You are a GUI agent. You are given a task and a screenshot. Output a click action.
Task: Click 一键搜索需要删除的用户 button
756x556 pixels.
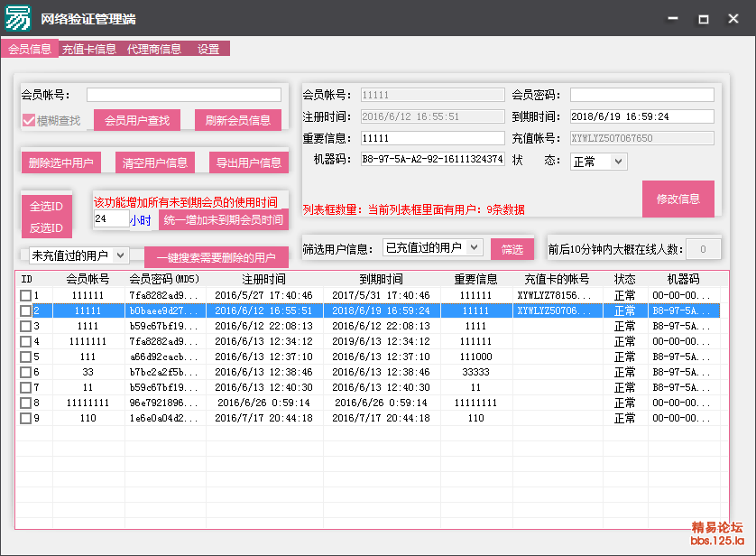click(x=216, y=257)
